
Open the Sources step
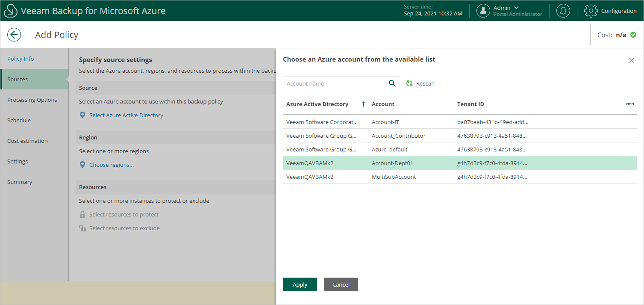34,79
